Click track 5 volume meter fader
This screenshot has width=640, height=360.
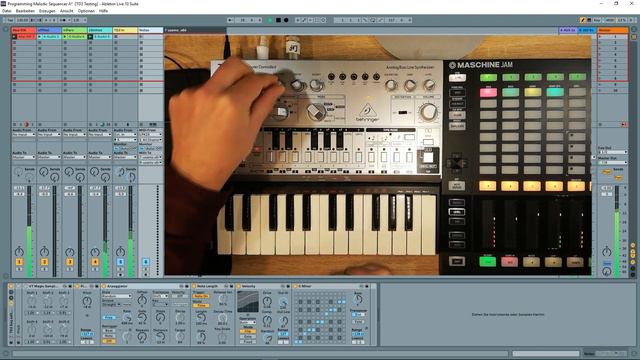(x=131, y=231)
